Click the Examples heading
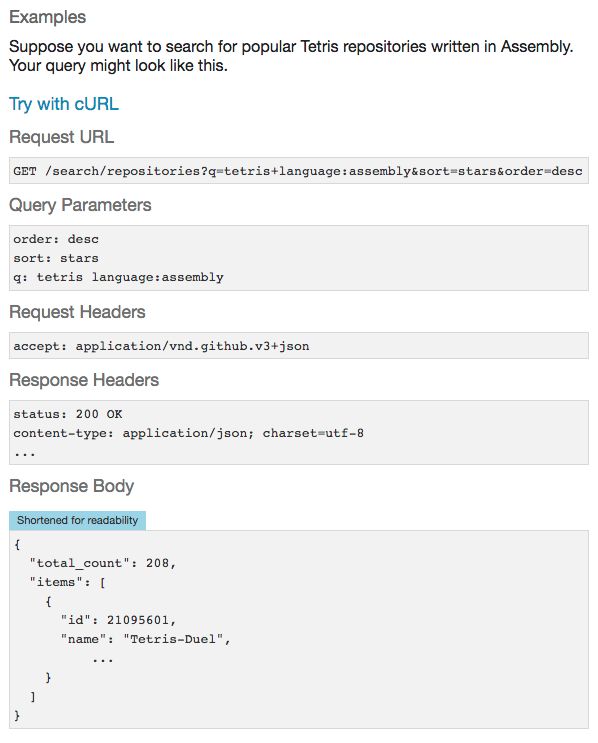 (x=47, y=17)
